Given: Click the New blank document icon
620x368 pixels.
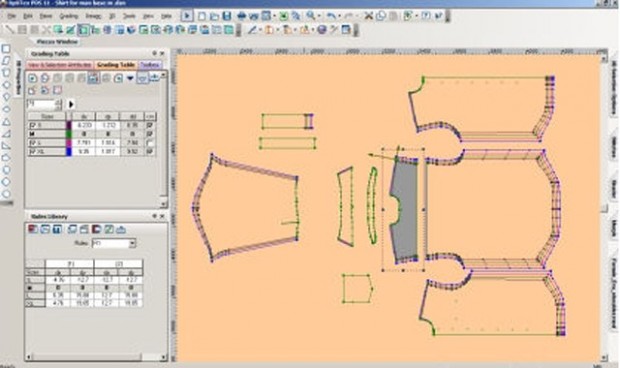Looking at the screenshot, I should pyautogui.click(x=202, y=16).
